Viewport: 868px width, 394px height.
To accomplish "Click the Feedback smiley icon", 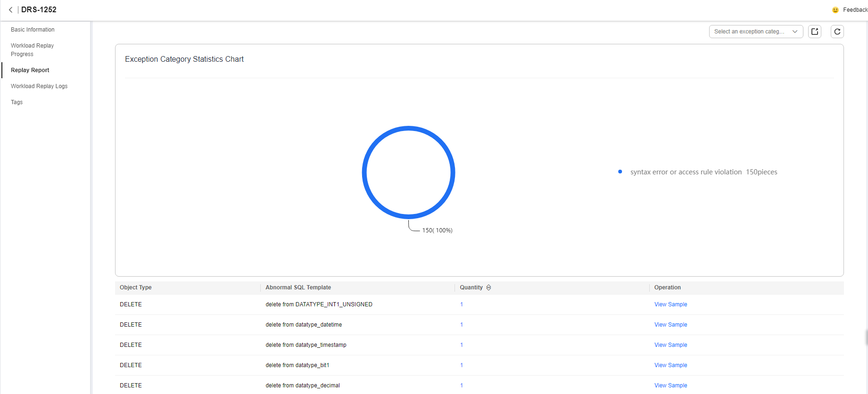I will click(x=835, y=10).
